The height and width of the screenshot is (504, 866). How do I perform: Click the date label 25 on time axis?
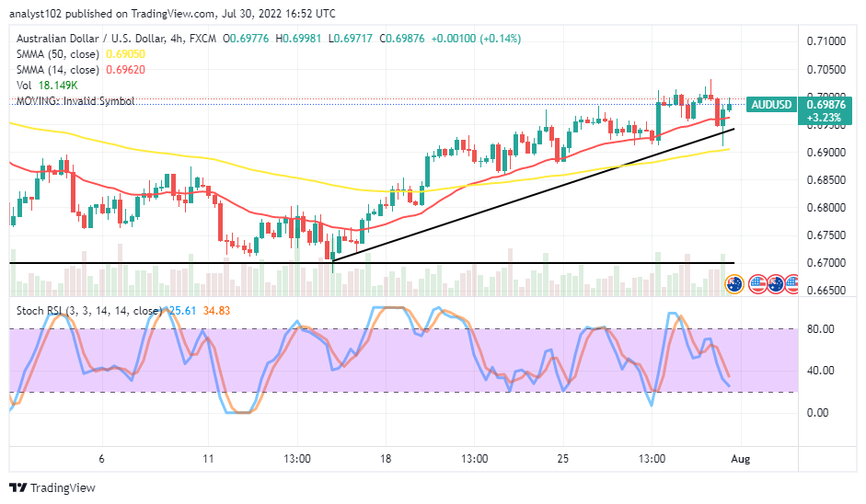coord(562,459)
